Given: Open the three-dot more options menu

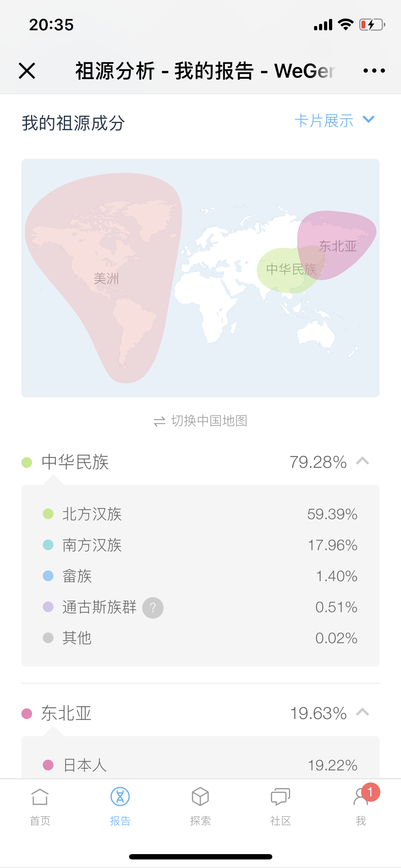Looking at the screenshot, I should (x=374, y=71).
